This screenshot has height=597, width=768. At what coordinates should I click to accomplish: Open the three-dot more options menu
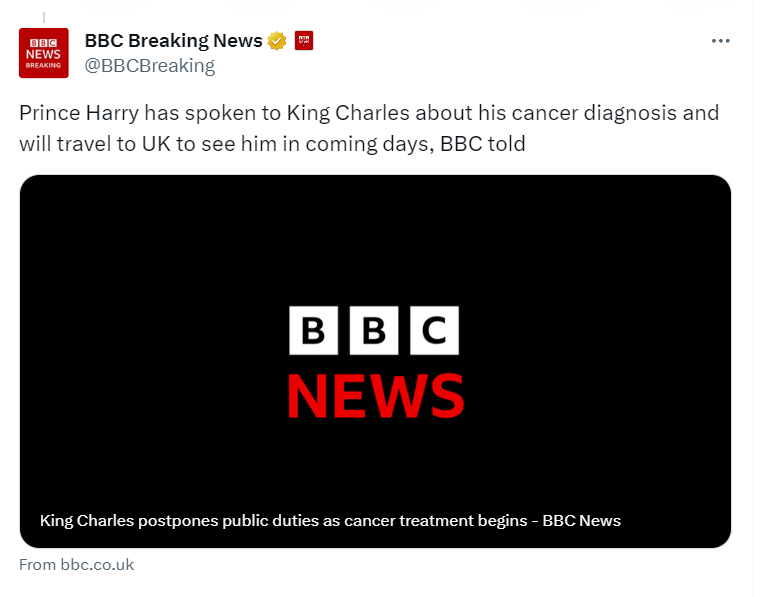(720, 41)
